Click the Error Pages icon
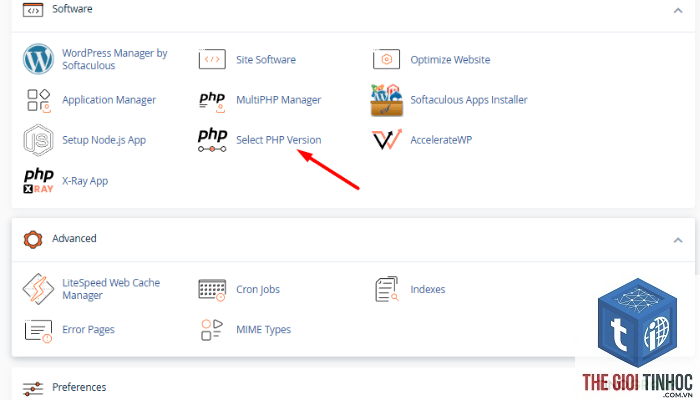This screenshot has height=400, width=700. coord(38,330)
